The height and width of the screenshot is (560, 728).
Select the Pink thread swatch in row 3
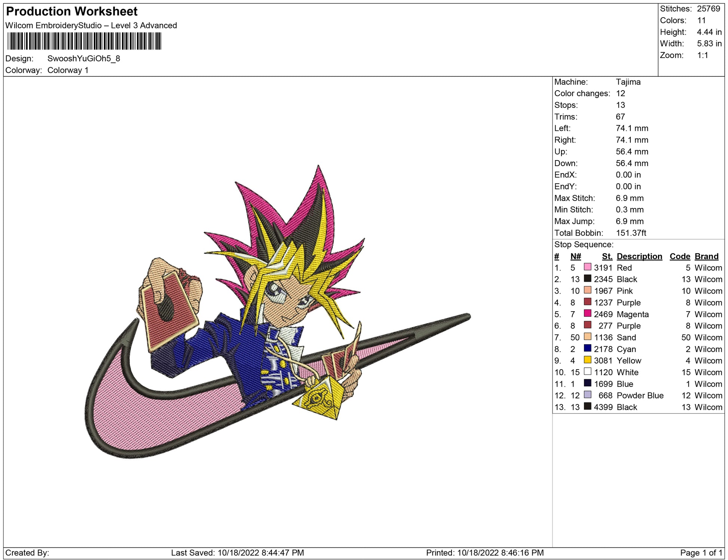(x=587, y=290)
